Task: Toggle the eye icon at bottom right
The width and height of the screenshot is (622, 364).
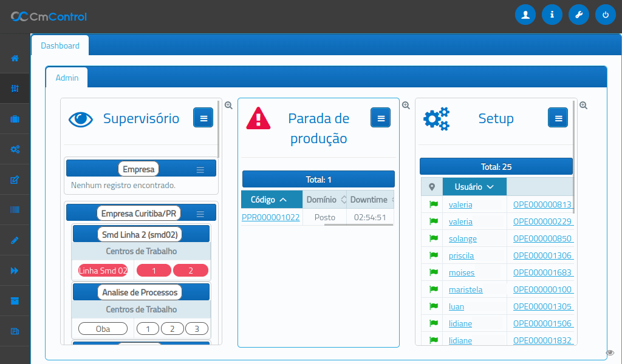Action: 610,352
